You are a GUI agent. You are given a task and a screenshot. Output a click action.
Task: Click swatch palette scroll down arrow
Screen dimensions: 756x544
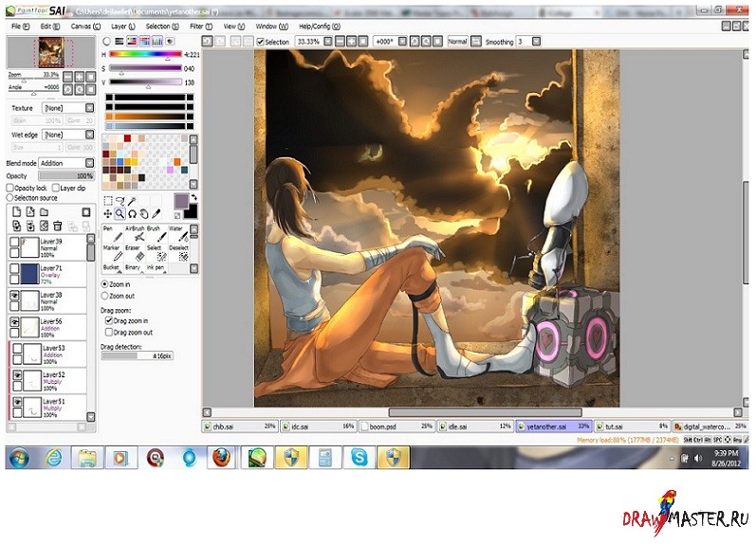coord(194,184)
